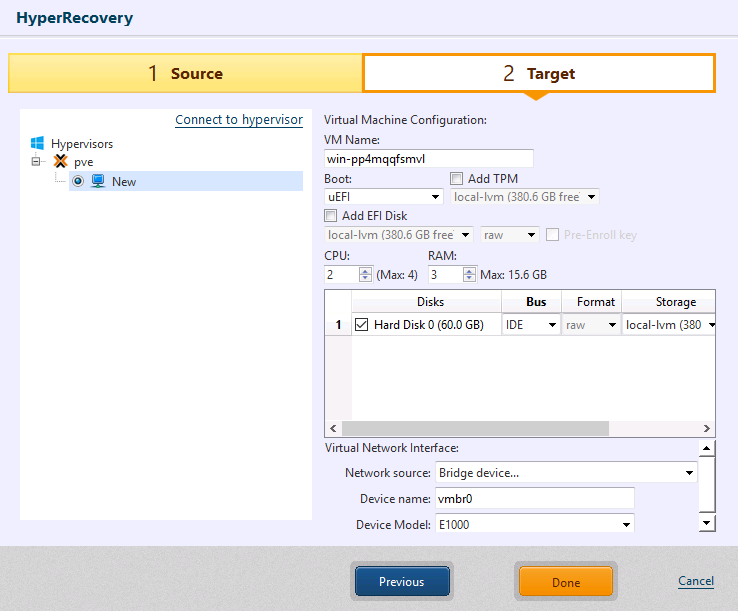The image size is (738, 611).
Task: Enable the Add EFI Disk checkbox
Action: (331, 215)
